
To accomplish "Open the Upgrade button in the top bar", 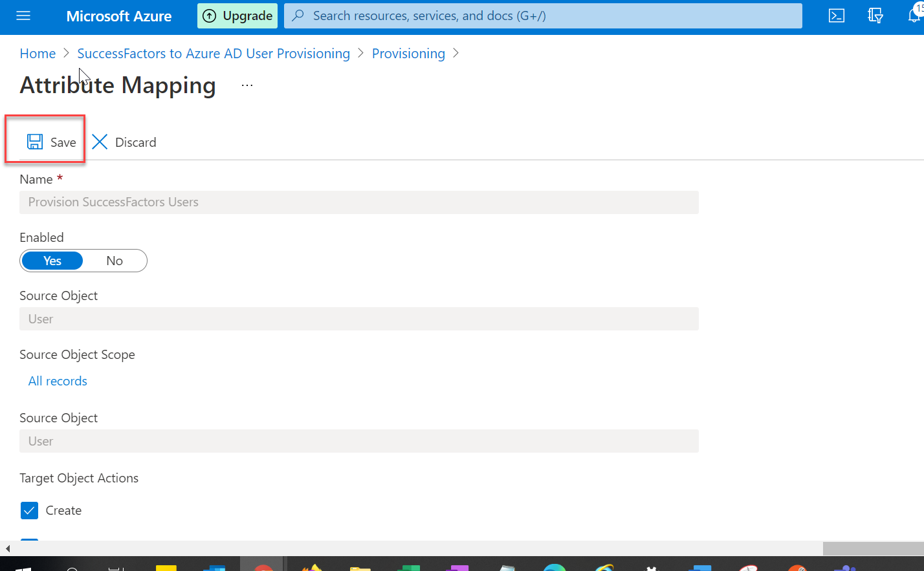I will click(x=237, y=16).
